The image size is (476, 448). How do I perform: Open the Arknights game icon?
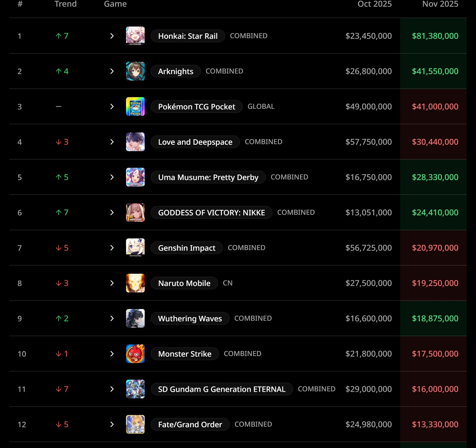[x=135, y=71]
